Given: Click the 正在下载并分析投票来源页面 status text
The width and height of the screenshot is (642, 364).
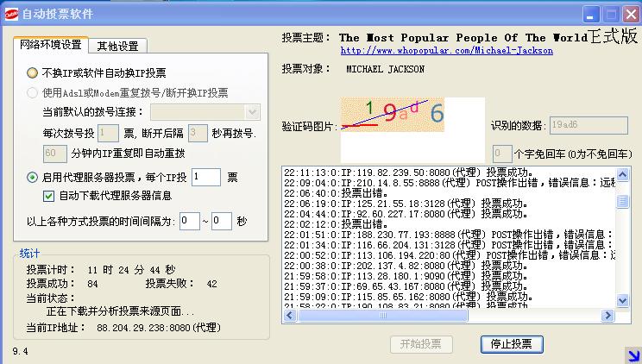Looking at the screenshot, I should [x=121, y=311].
